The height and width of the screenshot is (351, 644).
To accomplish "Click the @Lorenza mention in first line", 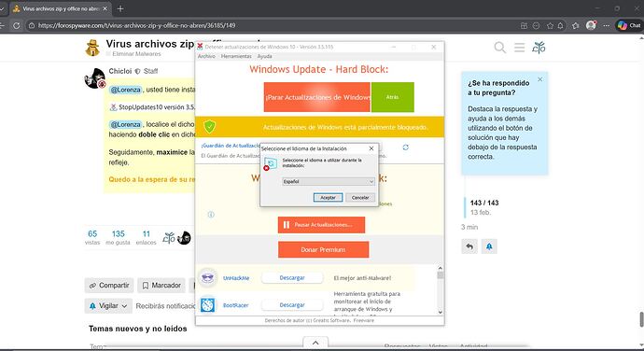I will tap(126, 90).
